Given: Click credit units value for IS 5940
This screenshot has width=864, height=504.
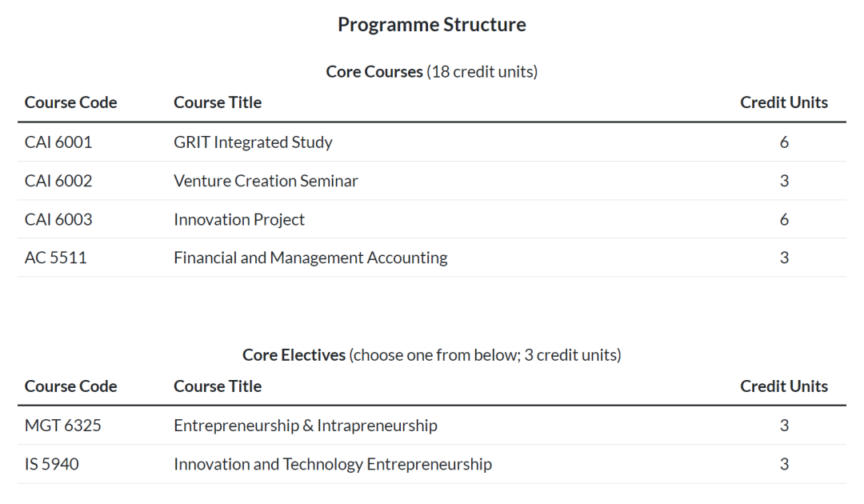Looking at the screenshot, I should click(x=784, y=464).
